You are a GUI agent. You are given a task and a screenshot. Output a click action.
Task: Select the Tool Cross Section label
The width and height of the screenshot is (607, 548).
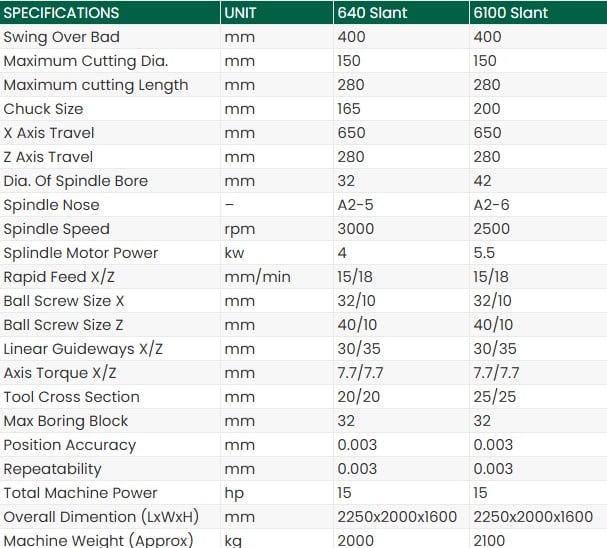click(72, 397)
